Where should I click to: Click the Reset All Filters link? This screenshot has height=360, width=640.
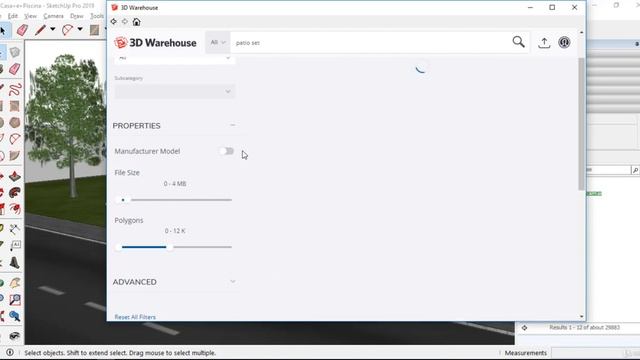pyautogui.click(x=135, y=317)
